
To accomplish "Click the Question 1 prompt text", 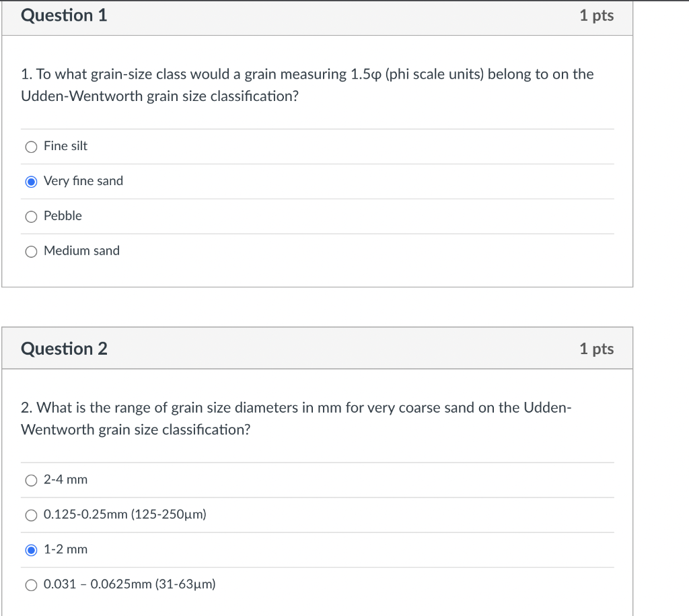I will click(x=306, y=85).
